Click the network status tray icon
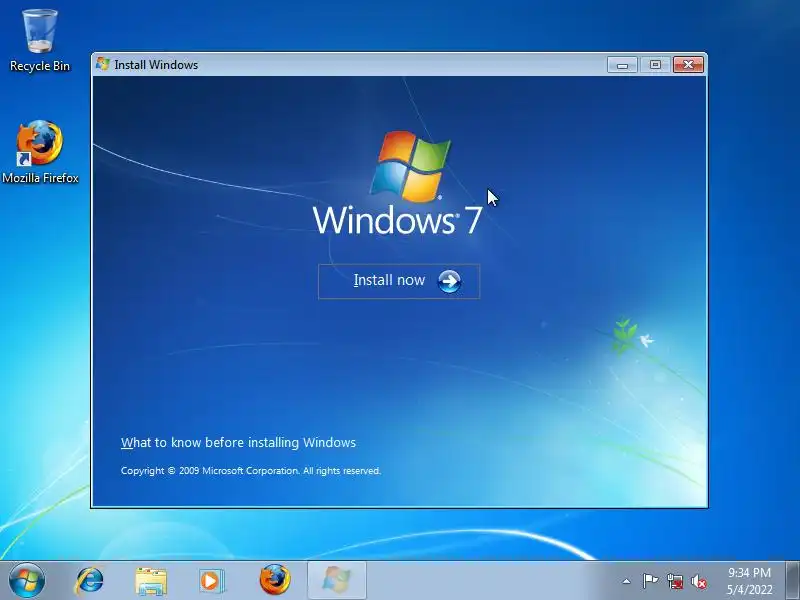 click(x=674, y=581)
